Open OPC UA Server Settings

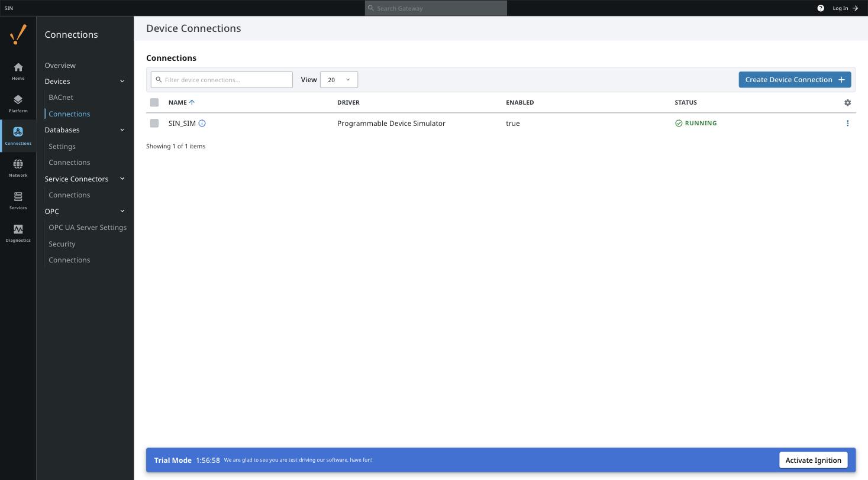point(88,228)
